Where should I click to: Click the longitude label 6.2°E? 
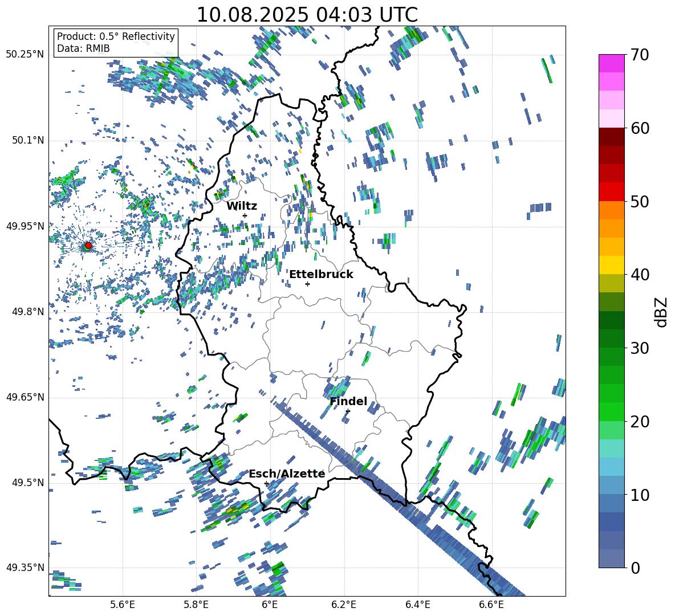pyautogui.click(x=344, y=605)
